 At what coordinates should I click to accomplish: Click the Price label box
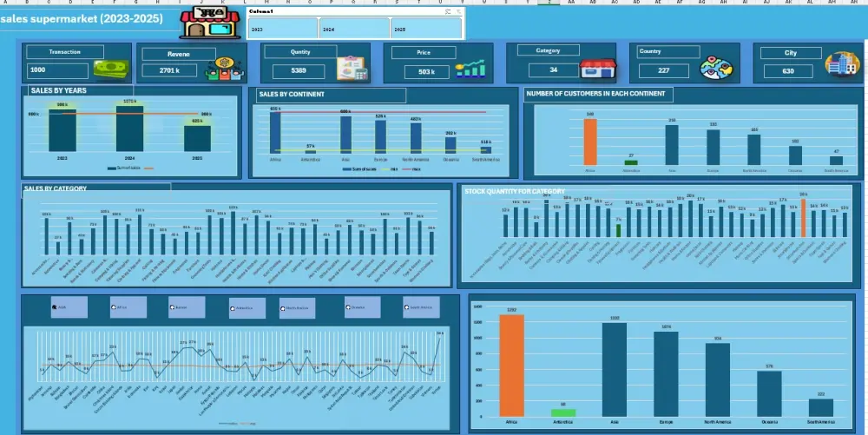click(x=424, y=53)
